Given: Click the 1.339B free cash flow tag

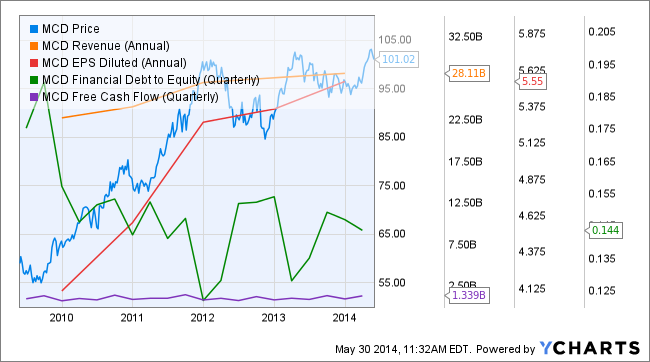Looking at the screenshot, I should pyautogui.click(x=467, y=295).
